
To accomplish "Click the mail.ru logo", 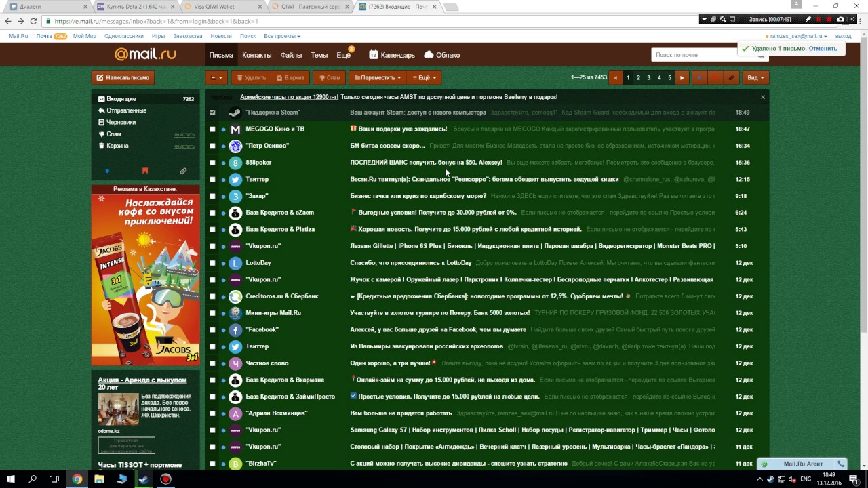I will 145,54.
